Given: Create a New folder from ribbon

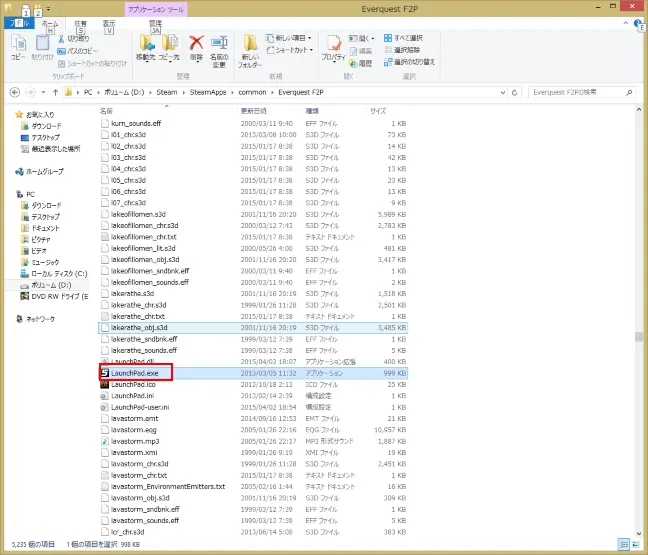Looking at the screenshot, I should pos(250,51).
